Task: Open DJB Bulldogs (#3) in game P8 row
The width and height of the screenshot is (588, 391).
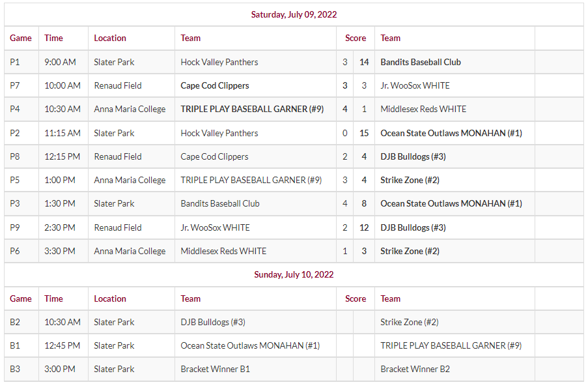Action: pos(413,156)
